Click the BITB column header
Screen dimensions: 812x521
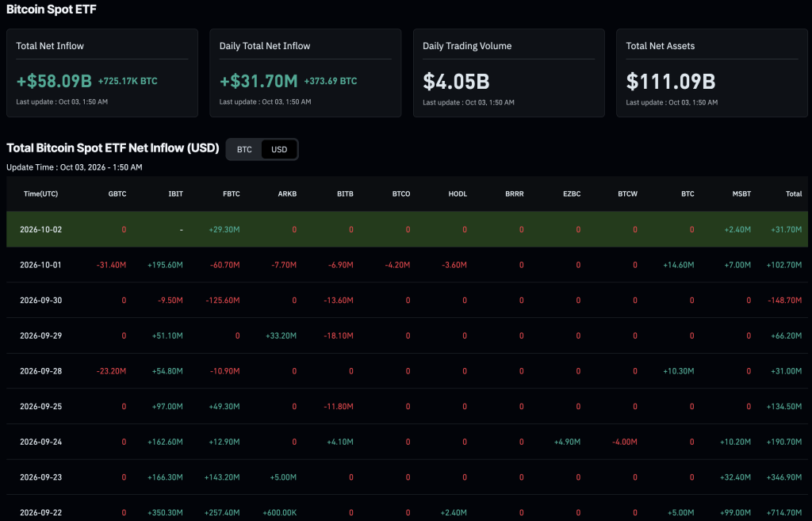[x=345, y=193]
